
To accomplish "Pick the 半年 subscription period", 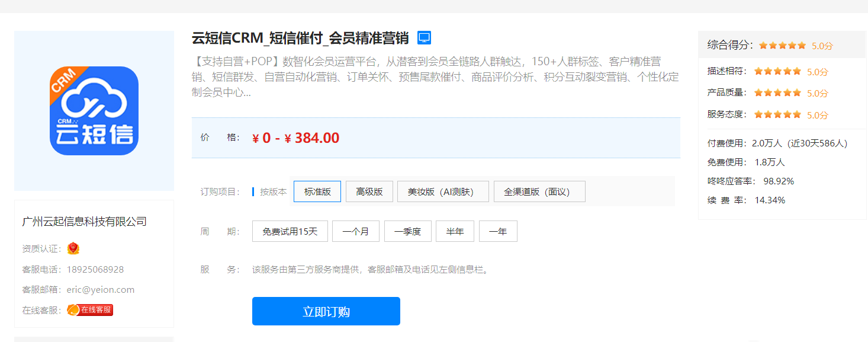I will tap(455, 231).
